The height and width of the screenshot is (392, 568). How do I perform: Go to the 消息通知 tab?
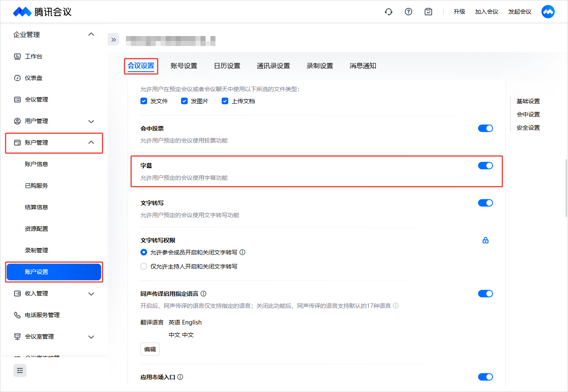tap(363, 66)
